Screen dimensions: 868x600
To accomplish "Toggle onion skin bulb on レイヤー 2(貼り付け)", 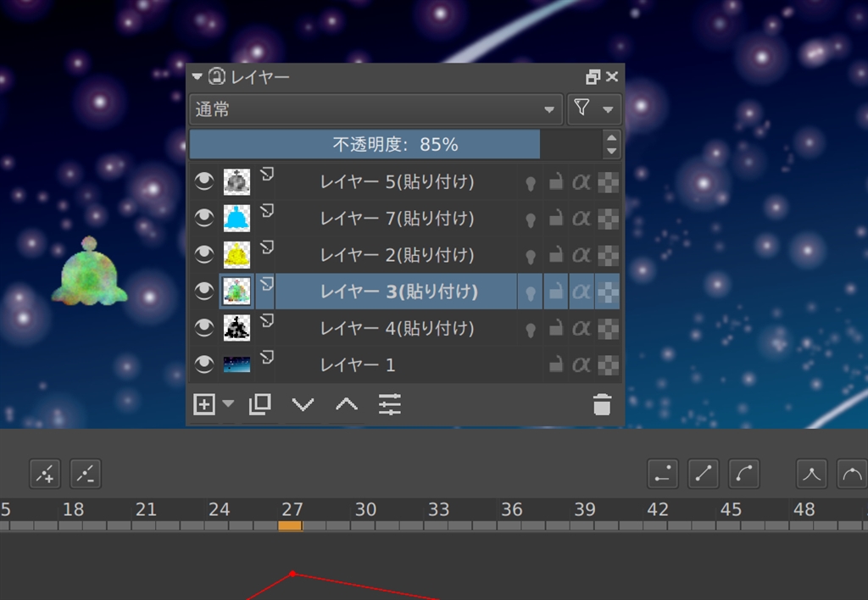I will [x=531, y=256].
